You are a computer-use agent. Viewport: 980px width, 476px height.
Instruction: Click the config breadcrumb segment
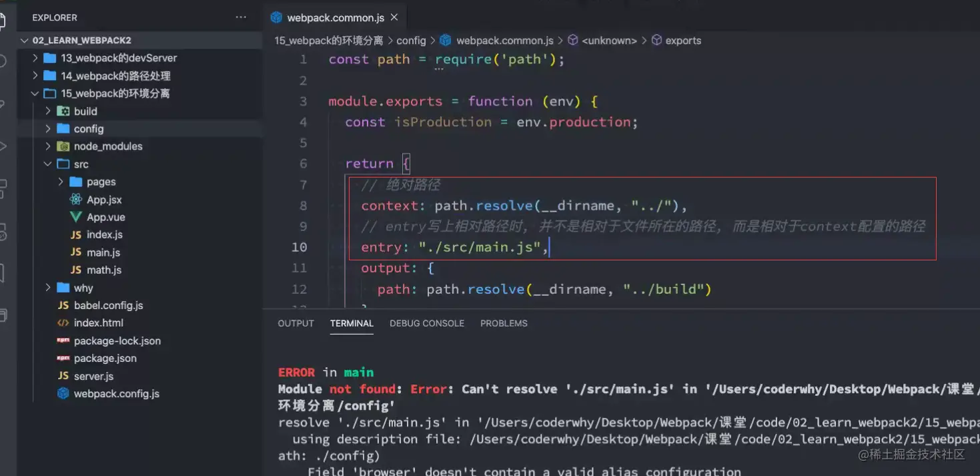pos(411,41)
